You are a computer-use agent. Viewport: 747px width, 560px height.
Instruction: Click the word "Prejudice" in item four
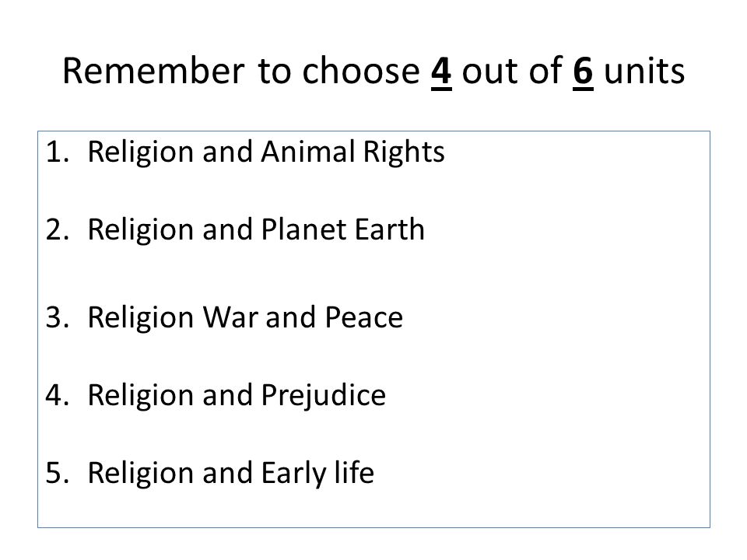click(324, 396)
